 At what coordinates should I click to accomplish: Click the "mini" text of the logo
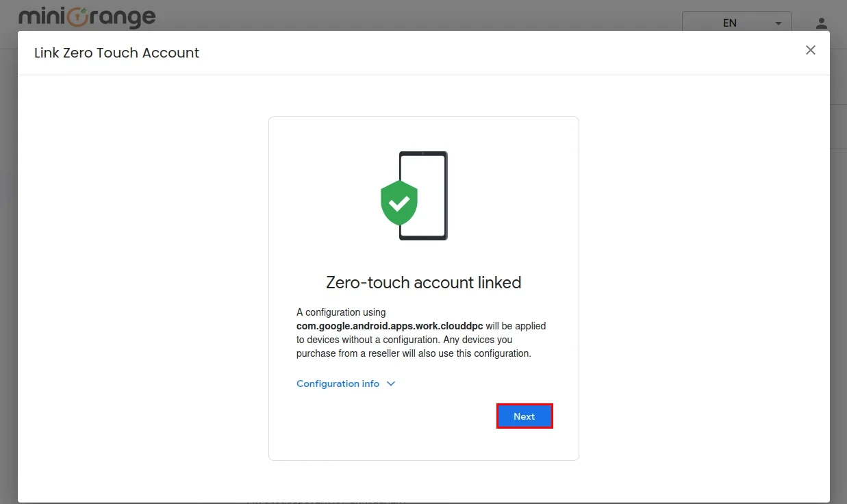click(41, 16)
